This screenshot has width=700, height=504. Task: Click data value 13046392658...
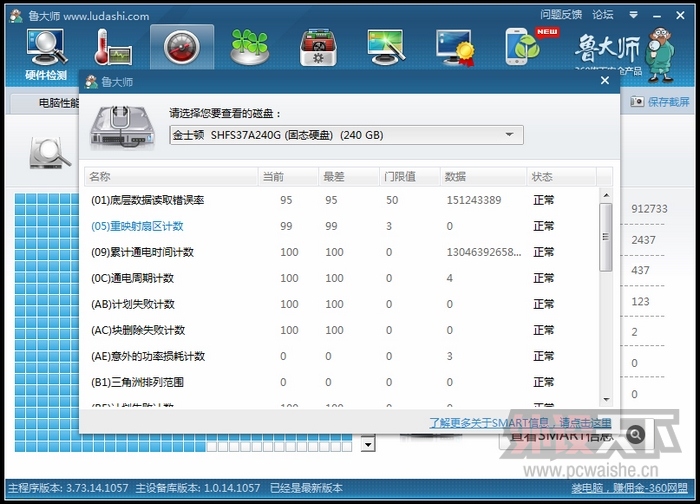point(484,252)
